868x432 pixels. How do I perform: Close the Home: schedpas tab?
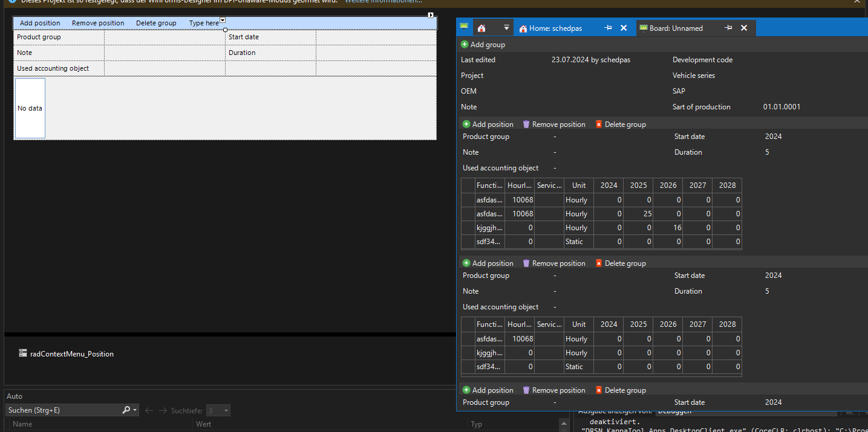[624, 28]
